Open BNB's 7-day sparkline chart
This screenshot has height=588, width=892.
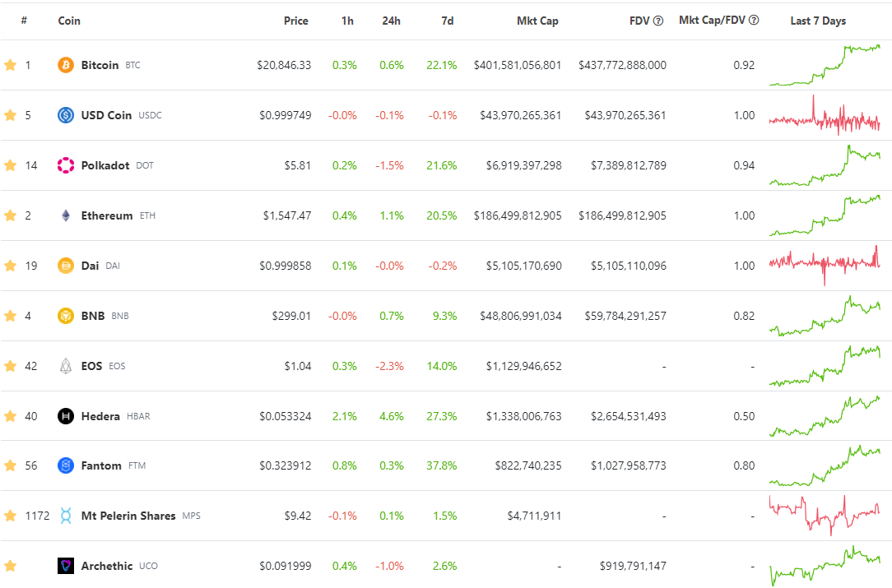[x=825, y=316]
